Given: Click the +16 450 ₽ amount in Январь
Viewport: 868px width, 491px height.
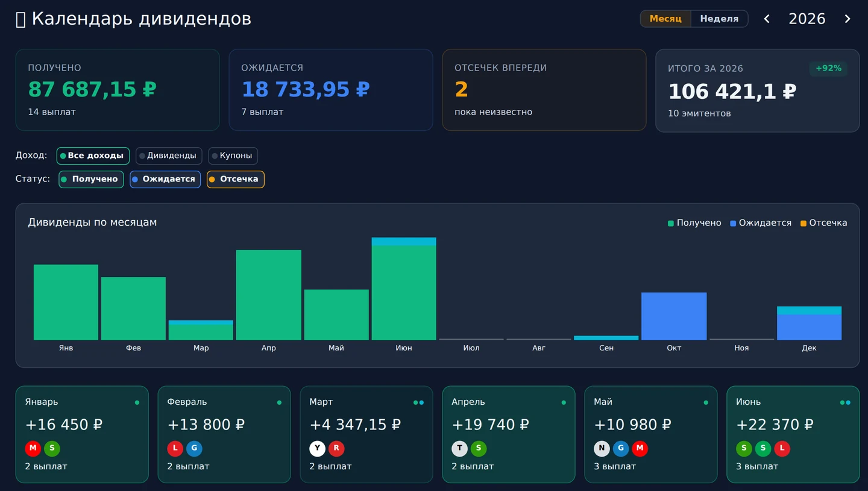Looking at the screenshot, I should [64, 425].
